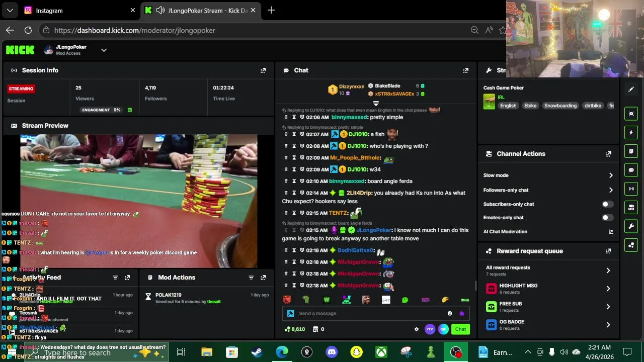644x362 pixels.
Task: Expand OG BADGE reward requests
Action: click(x=608, y=325)
